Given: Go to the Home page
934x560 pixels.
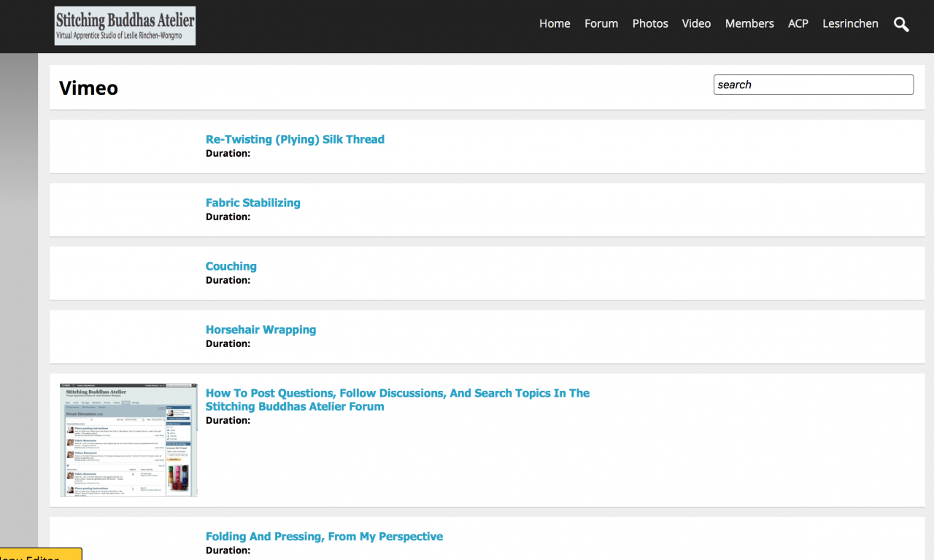Looking at the screenshot, I should coord(555,23).
